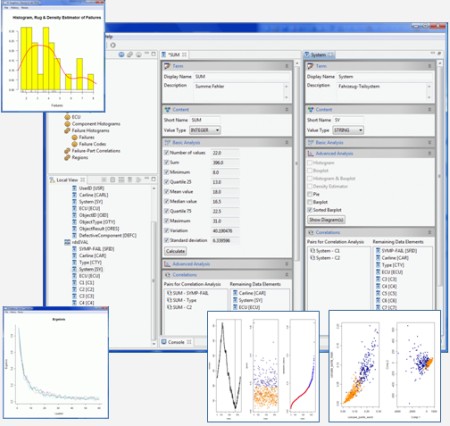The width and height of the screenshot is (450, 426).
Task: Expand the Basic Analysis section in System editor
Action: coord(430,143)
